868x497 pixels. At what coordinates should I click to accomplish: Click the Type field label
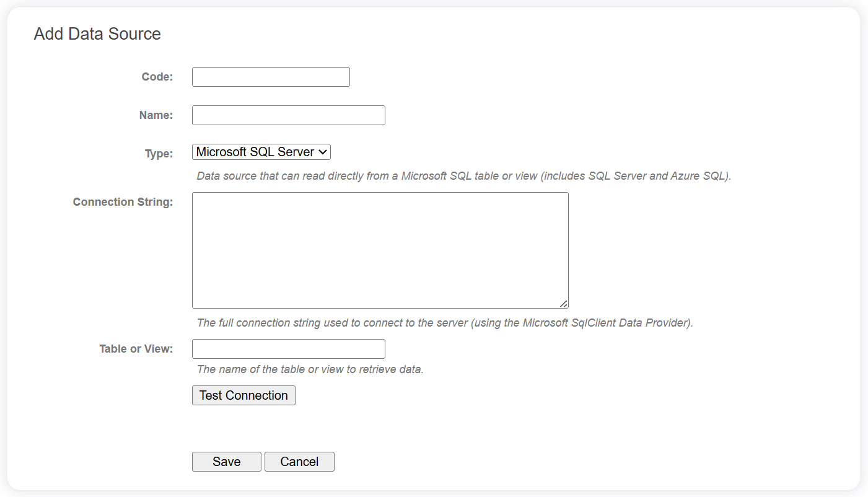[x=159, y=153]
